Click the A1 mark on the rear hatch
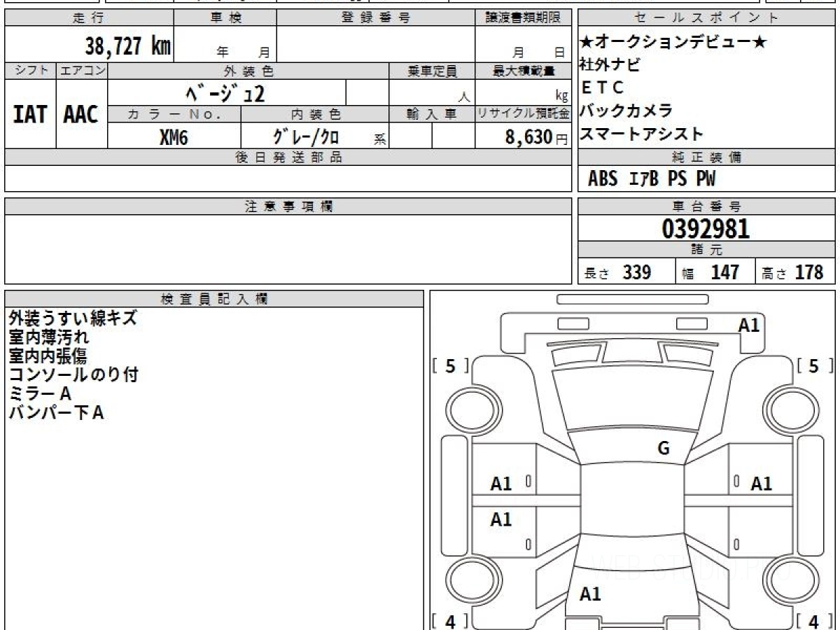Viewport: 840px width, 630px height. (590, 594)
